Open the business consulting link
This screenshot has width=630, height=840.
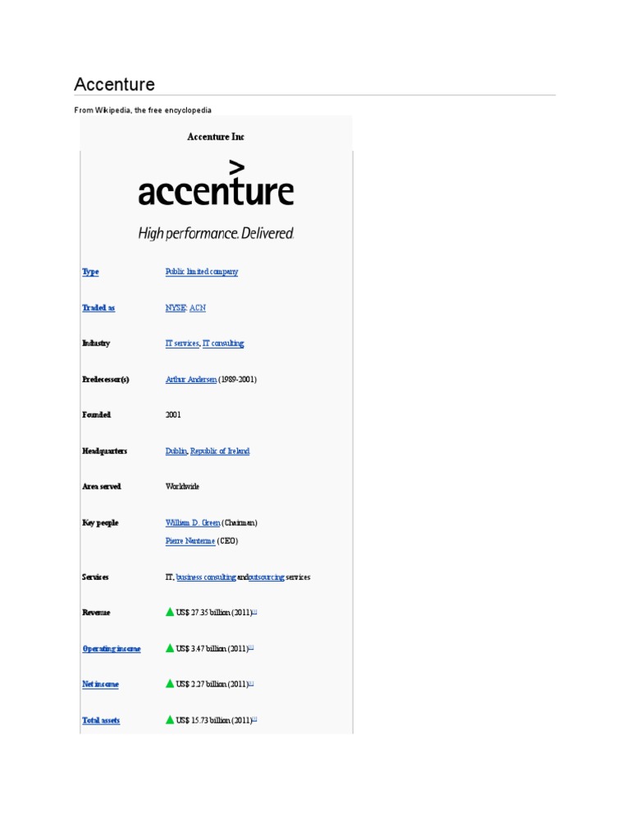[206, 577]
